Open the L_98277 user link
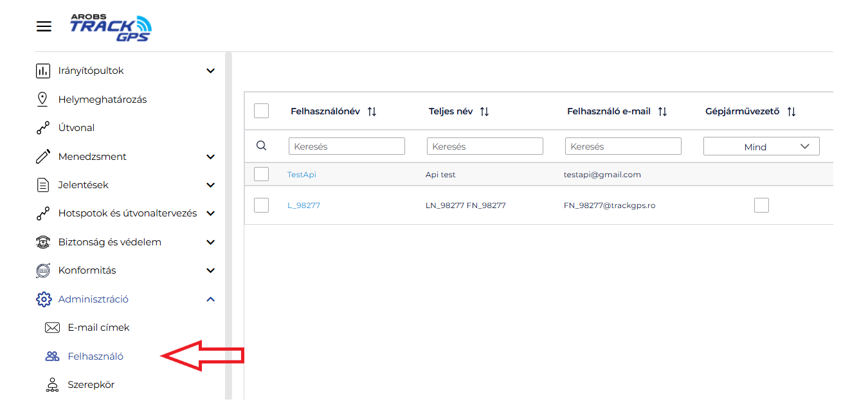 point(303,206)
